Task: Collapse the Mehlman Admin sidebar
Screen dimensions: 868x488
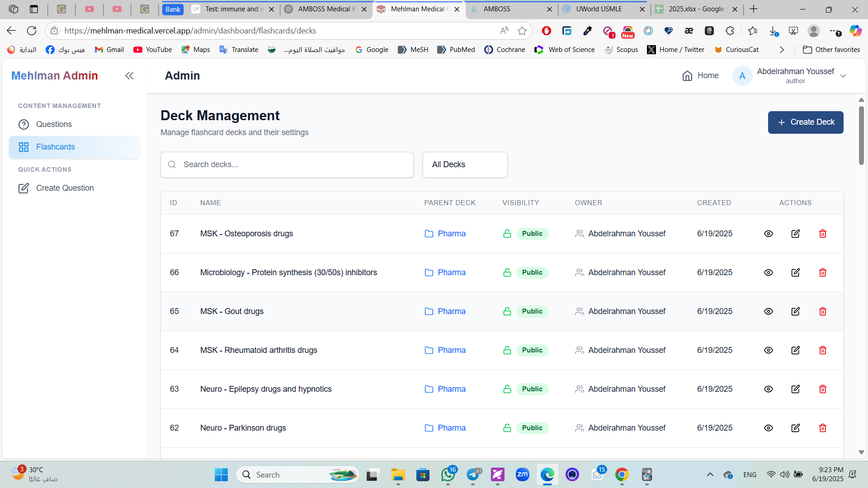Action: (129, 75)
